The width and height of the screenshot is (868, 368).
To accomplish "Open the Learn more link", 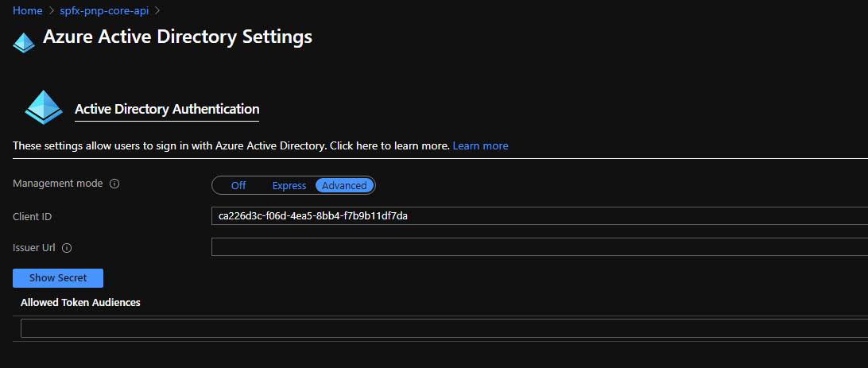I will click(x=480, y=145).
